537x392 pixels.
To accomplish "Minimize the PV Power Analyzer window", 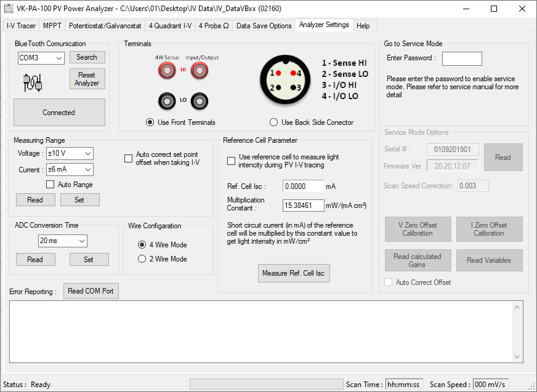I will (466, 9).
